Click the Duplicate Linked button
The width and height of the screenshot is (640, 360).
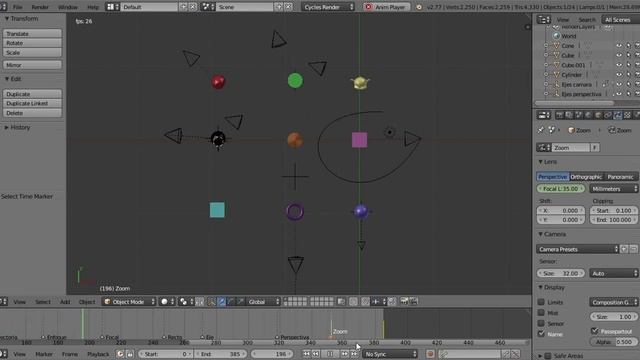coord(32,103)
